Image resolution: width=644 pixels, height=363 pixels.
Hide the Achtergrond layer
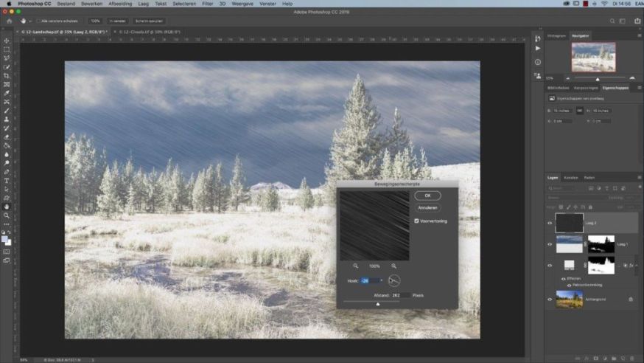click(550, 299)
